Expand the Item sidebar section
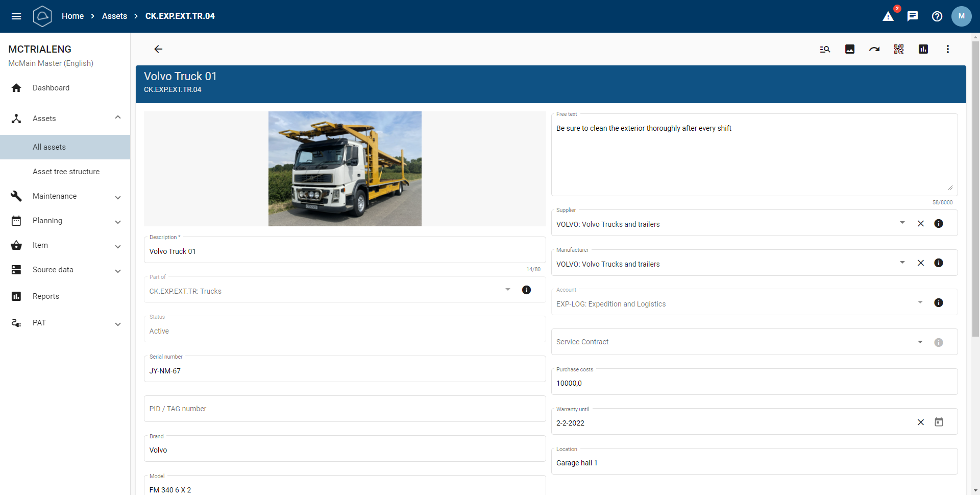The width and height of the screenshot is (980, 495). tap(118, 246)
